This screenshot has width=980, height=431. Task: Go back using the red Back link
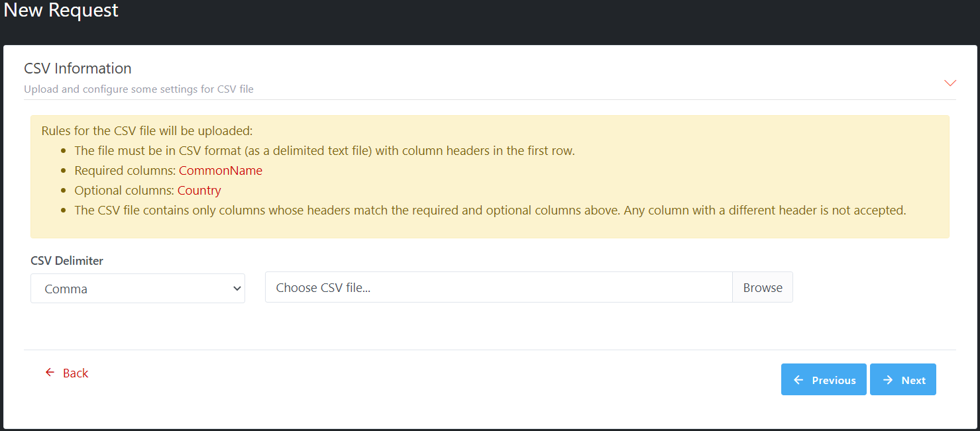[75, 373]
